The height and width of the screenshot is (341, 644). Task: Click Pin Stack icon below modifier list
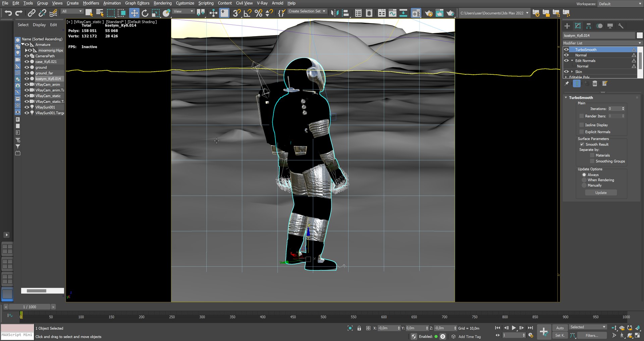(x=567, y=83)
